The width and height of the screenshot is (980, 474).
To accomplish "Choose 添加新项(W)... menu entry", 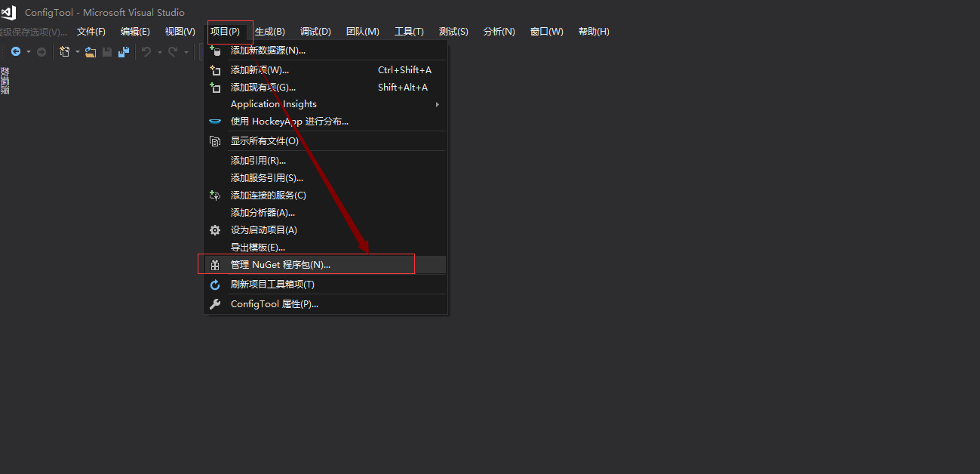I will pos(326,70).
